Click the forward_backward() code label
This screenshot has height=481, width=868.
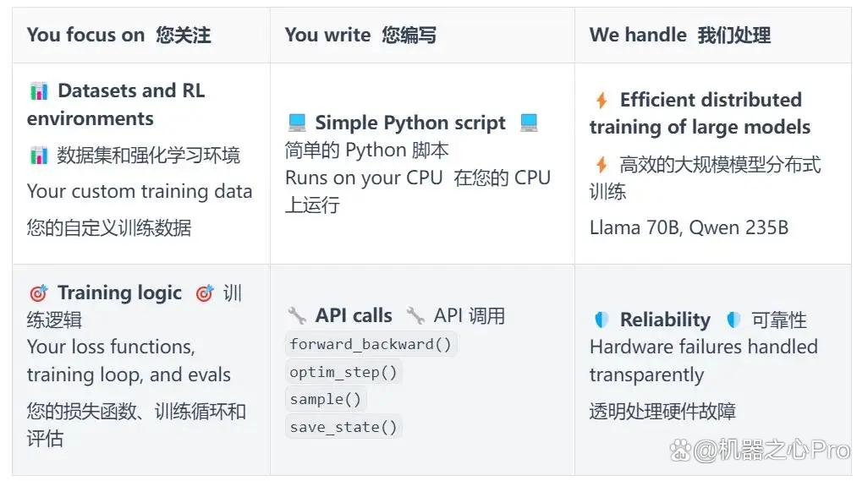pyautogui.click(x=371, y=344)
